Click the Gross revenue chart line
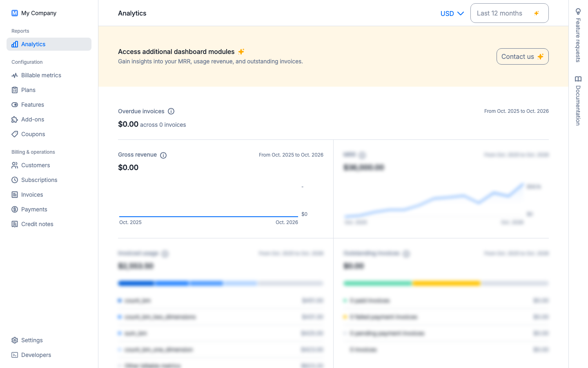 pos(209,216)
